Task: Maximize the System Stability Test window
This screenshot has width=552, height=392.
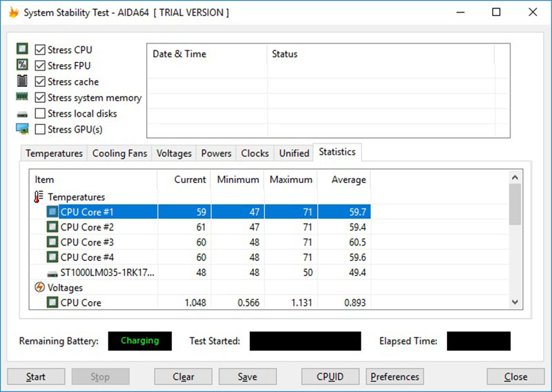Action: pyautogui.click(x=496, y=12)
